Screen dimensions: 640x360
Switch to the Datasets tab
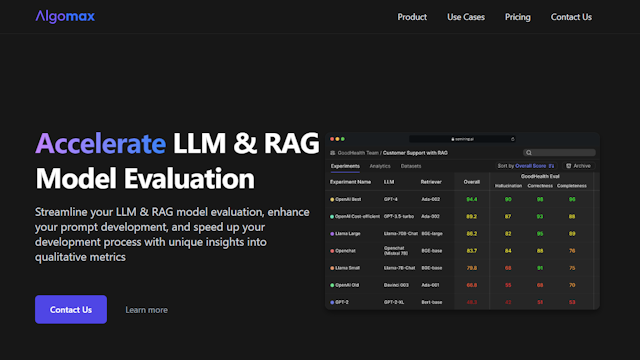click(x=411, y=166)
